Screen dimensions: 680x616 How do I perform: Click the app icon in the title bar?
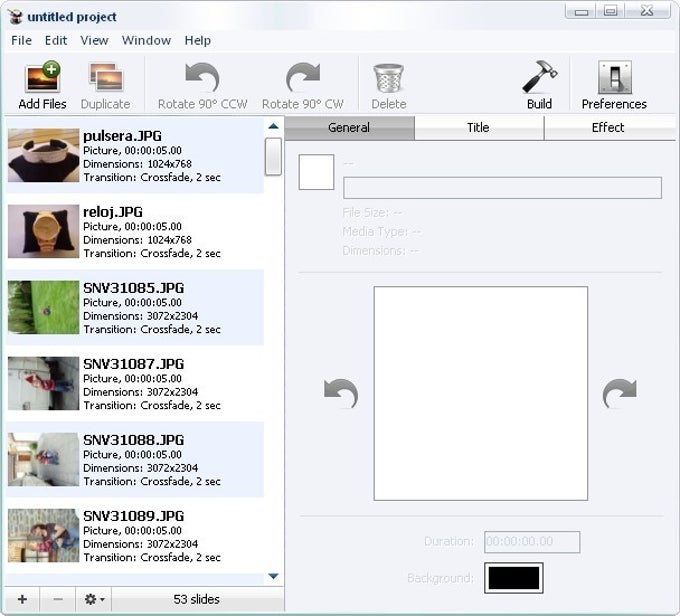click(x=15, y=17)
